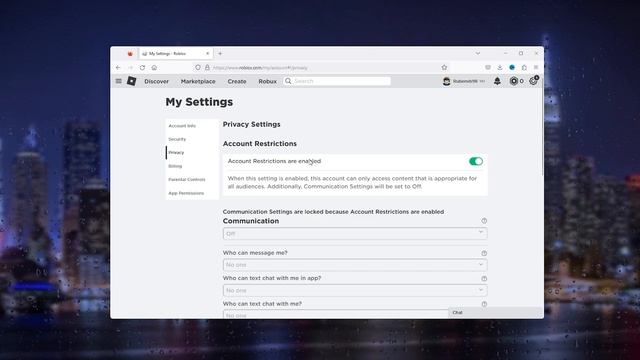This screenshot has width=640, height=360.
Task: Click the user avatar in navbar
Action: click(447, 81)
